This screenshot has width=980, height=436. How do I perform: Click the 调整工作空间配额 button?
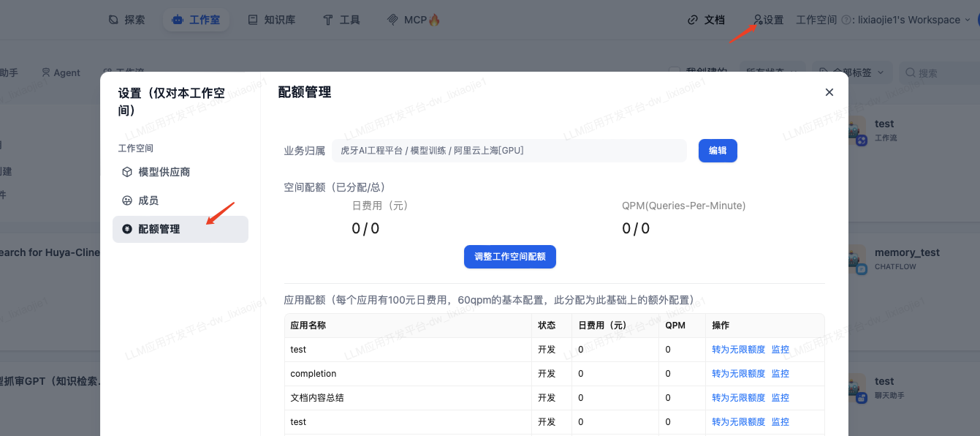pyautogui.click(x=509, y=257)
